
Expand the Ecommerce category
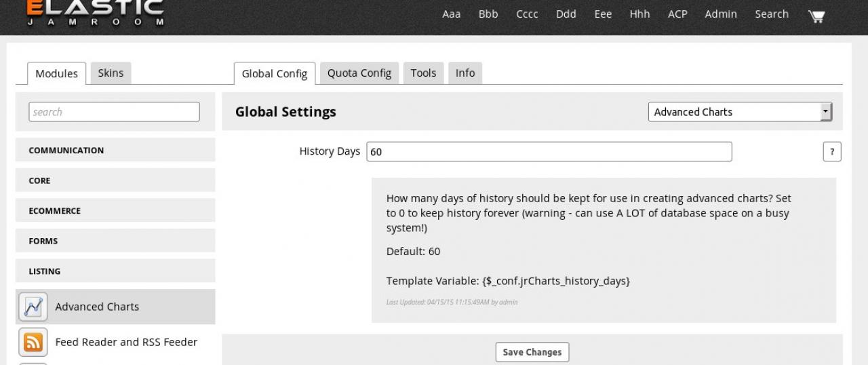click(x=115, y=211)
